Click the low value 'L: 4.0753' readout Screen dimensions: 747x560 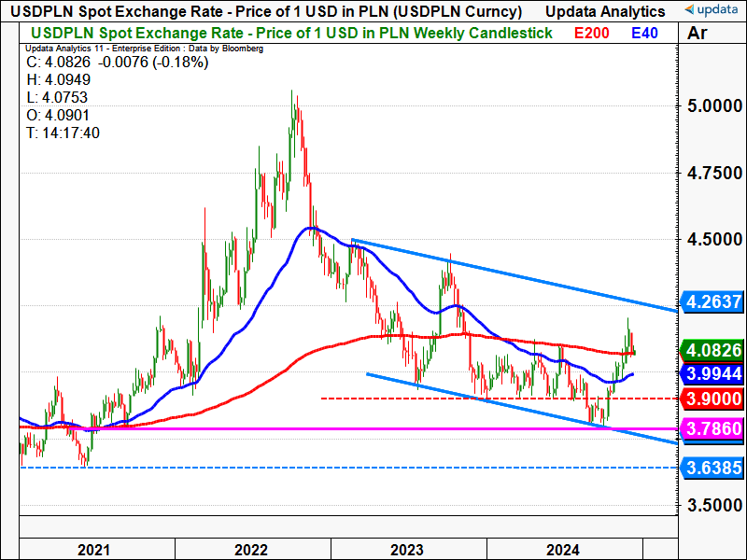57,98
